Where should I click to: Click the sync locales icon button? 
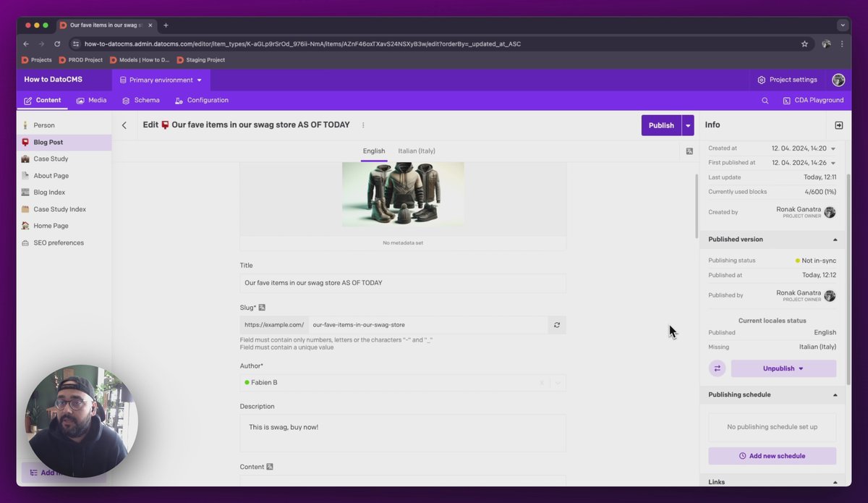coord(718,368)
